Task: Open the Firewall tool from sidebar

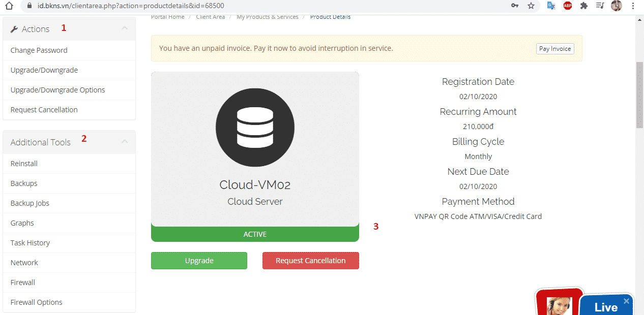Action: pos(23,282)
